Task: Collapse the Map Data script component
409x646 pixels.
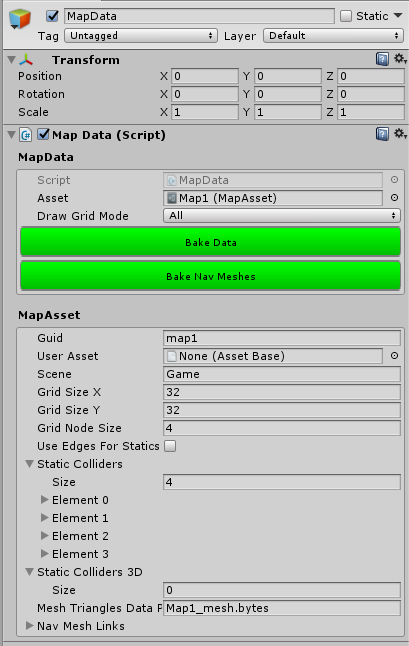Action: click(12, 135)
